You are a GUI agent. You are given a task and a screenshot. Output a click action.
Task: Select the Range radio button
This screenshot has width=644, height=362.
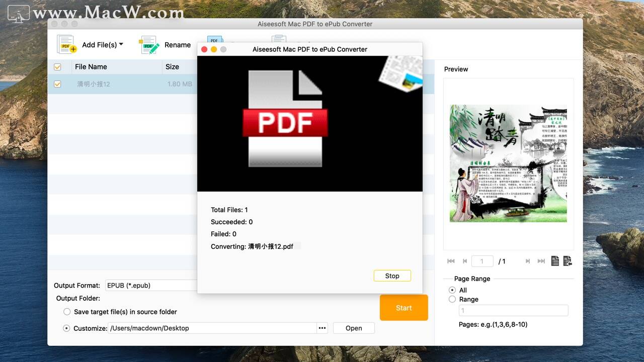452,299
